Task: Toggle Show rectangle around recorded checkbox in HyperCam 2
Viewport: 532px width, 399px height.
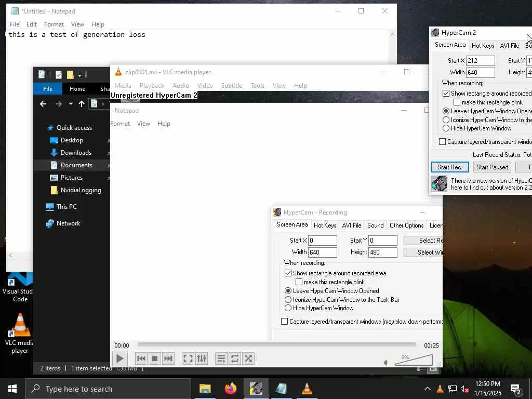Action: 446,94
